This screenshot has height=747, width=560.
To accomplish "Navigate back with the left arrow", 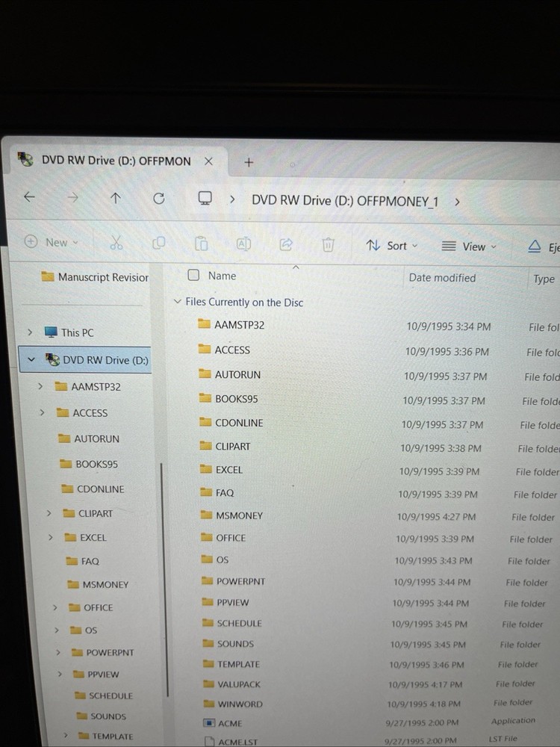I will [x=29, y=197].
